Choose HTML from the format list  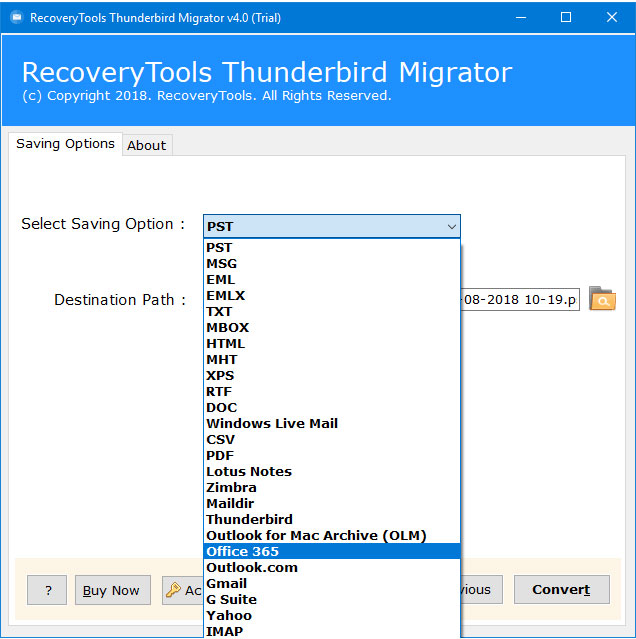332,344
